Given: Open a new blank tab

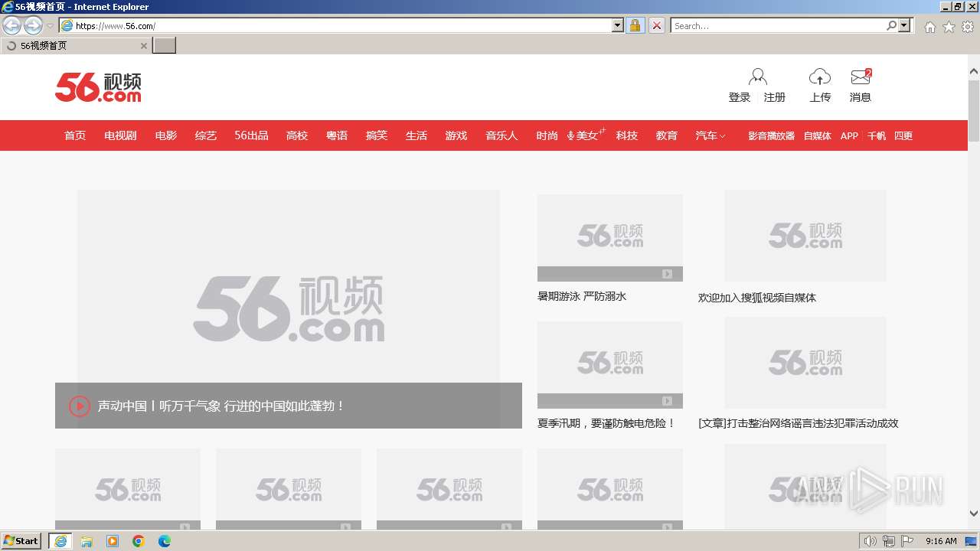Looking at the screenshot, I should pos(165,45).
